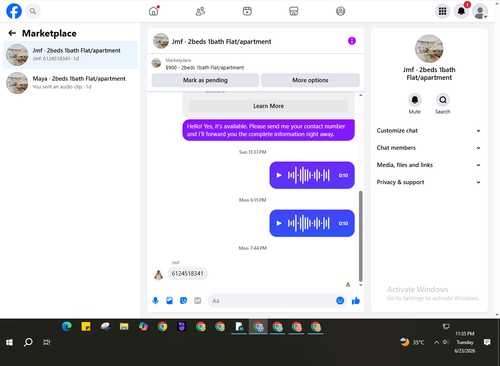Viewport: 500px width, 366px height.
Task: Mute the conversation with the bell icon
Action: tap(415, 100)
